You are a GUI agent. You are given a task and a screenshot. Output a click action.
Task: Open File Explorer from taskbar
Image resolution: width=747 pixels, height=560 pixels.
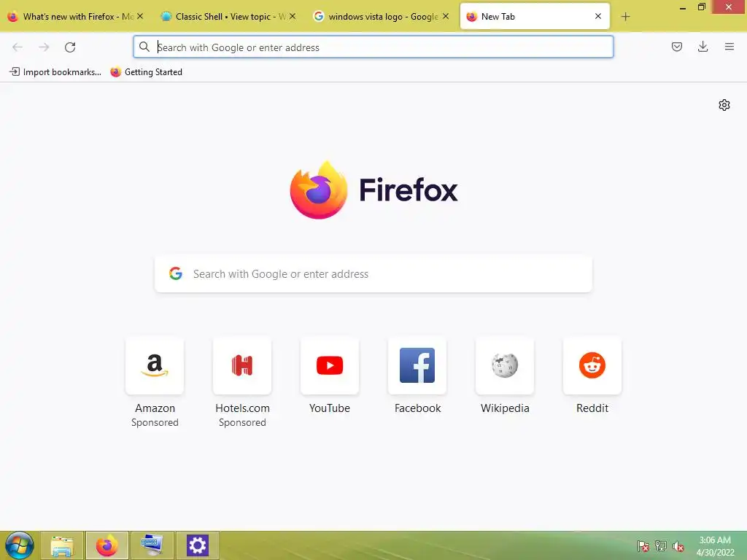62,545
